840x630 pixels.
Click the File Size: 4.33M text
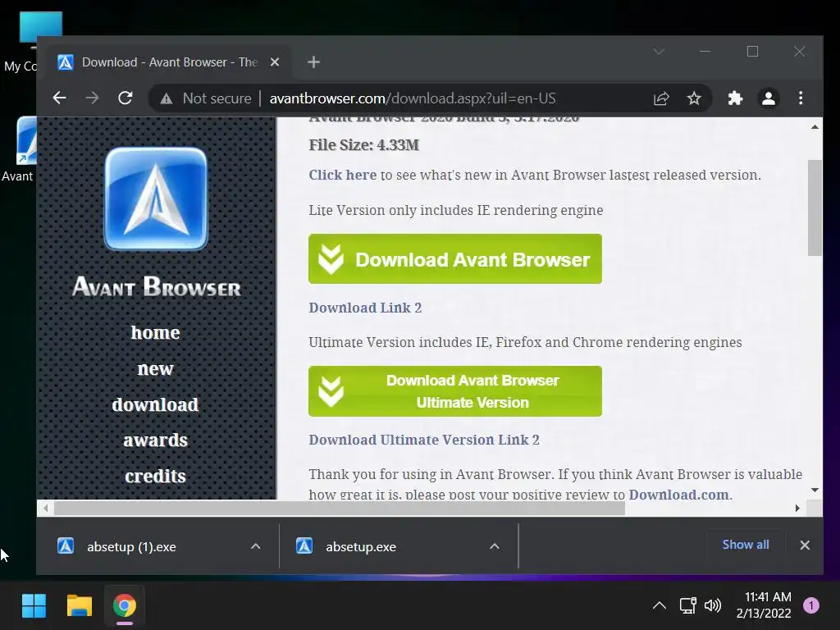click(363, 145)
